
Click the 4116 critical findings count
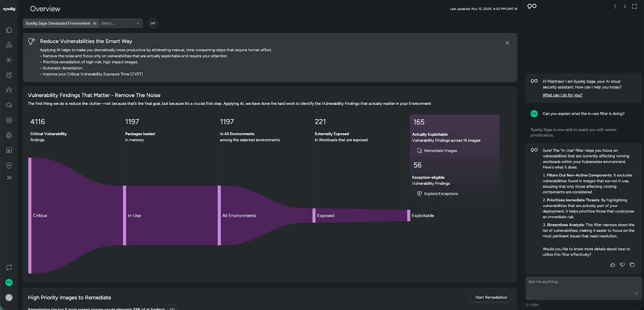point(37,122)
